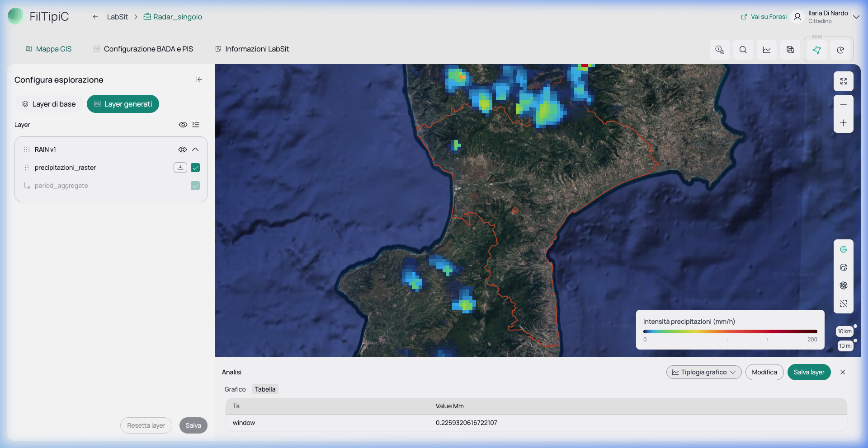
Task: Open the chart analysis tool
Action: click(767, 50)
